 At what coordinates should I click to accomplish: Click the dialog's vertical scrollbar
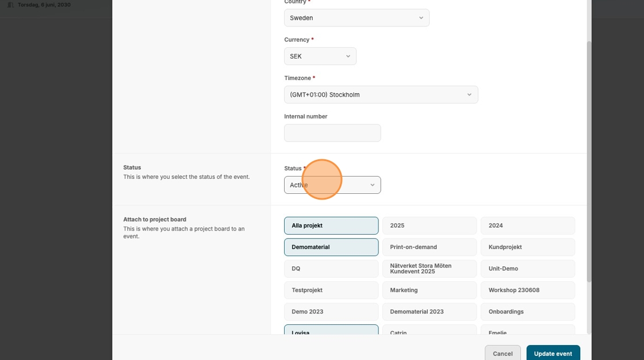[589, 161]
